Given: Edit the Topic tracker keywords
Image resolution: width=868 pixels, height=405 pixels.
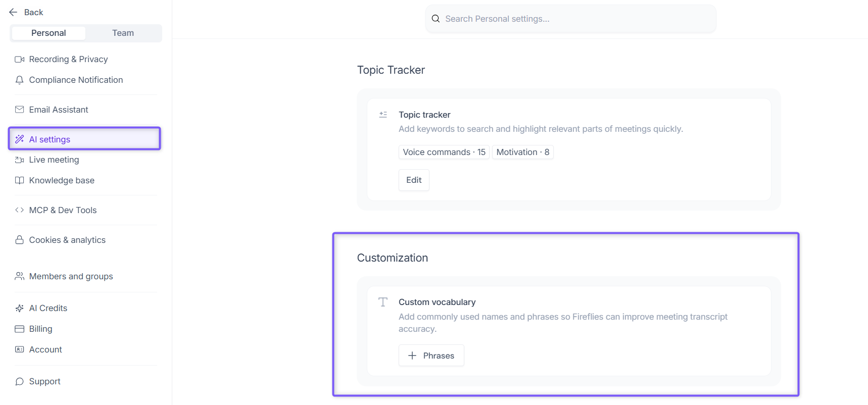Looking at the screenshot, I should pos(414,180).
